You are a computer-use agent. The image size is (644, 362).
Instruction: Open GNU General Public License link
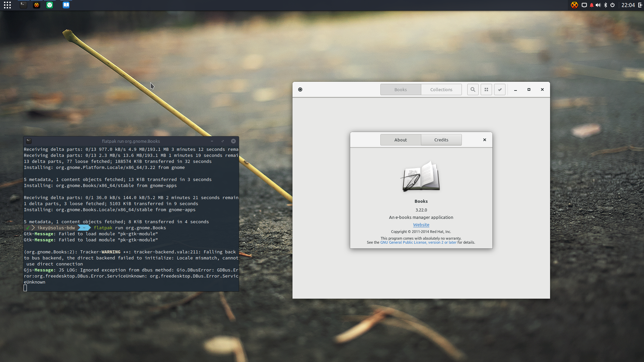pyautogui.click(x=418, y=242)
